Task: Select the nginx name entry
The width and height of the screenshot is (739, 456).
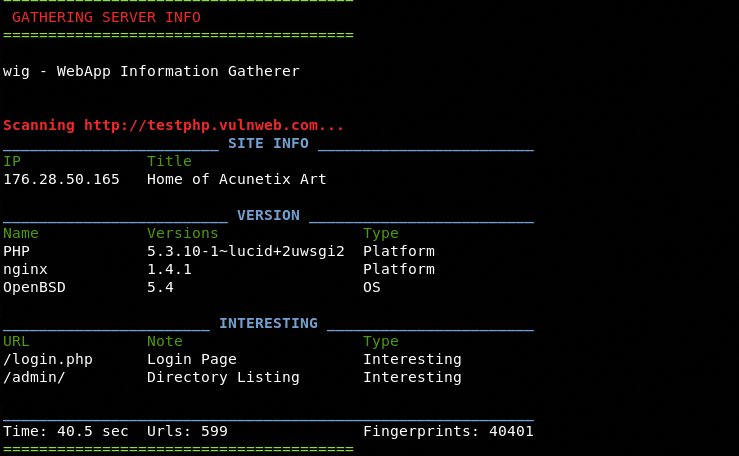Action: coord(25,269)
